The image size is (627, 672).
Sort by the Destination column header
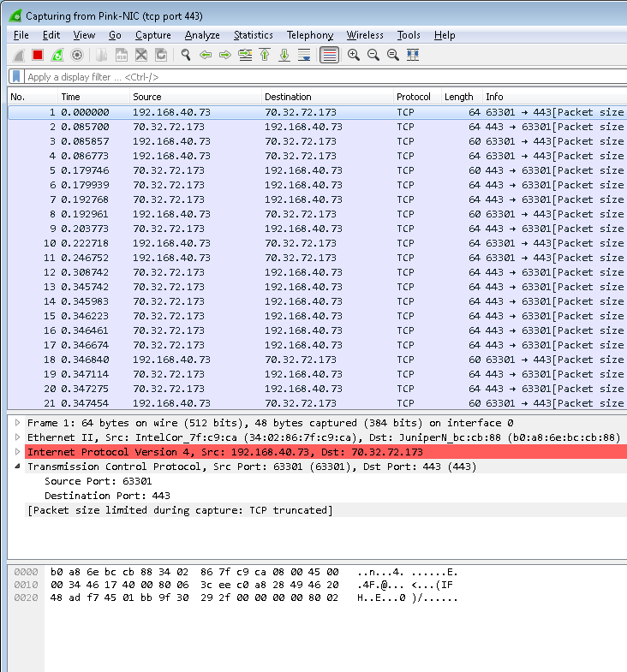(327, 97)
